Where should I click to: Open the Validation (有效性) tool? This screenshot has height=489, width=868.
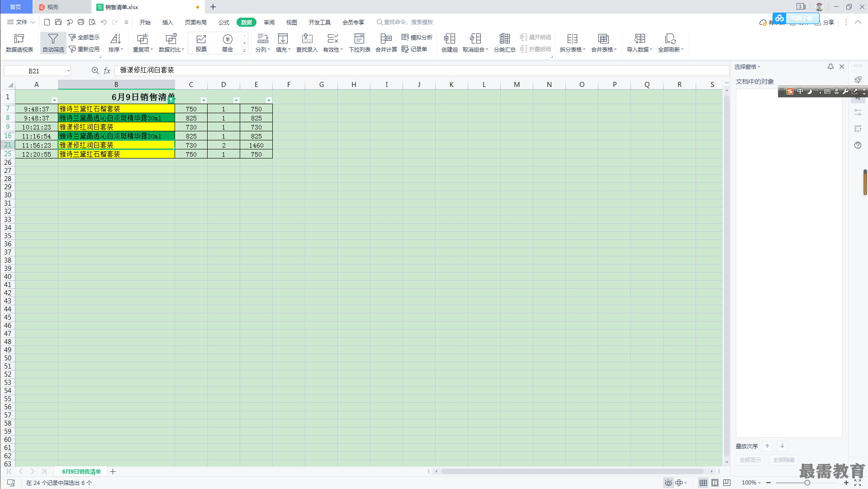[x=333, y=43]
